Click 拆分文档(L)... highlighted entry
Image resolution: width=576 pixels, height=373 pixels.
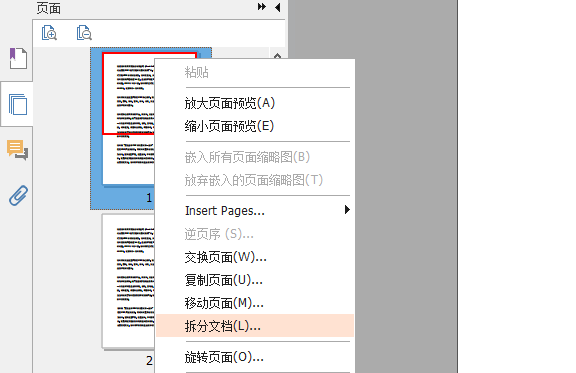(x=255, y=326)
